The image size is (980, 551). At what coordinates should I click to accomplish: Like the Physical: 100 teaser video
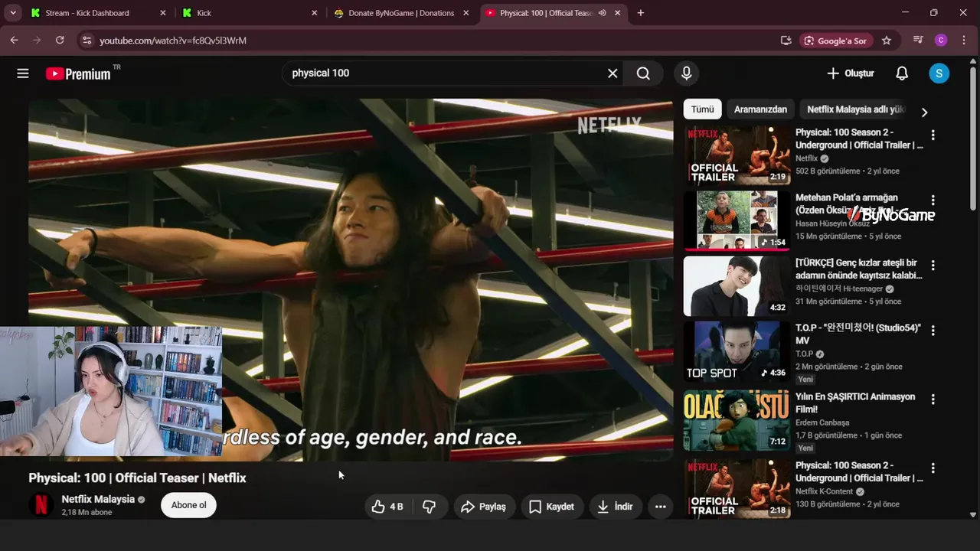[387, 507]
